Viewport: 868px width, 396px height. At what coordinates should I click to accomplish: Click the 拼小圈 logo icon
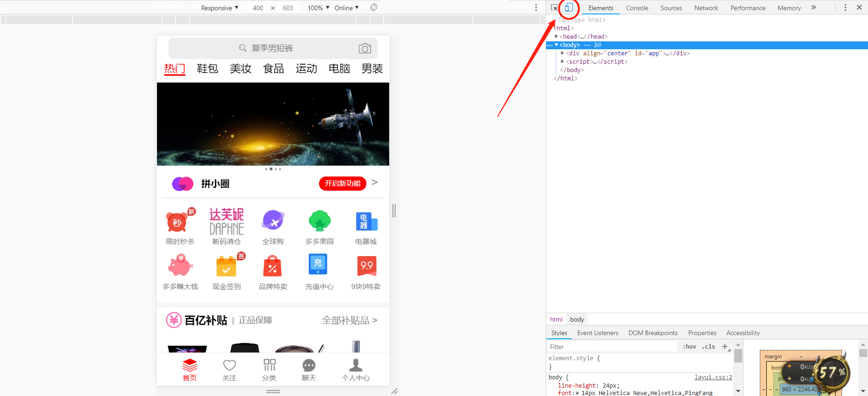click(x=183, y=184)
